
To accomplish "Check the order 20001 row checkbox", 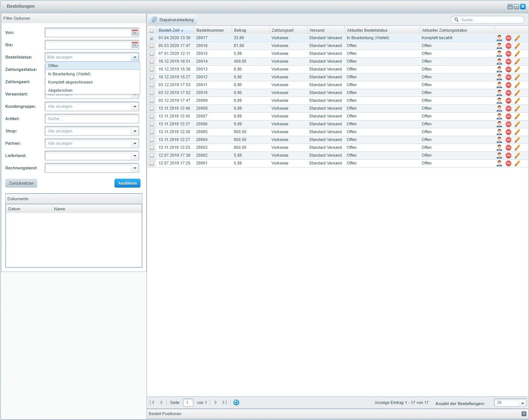I will tap(152, 163).
